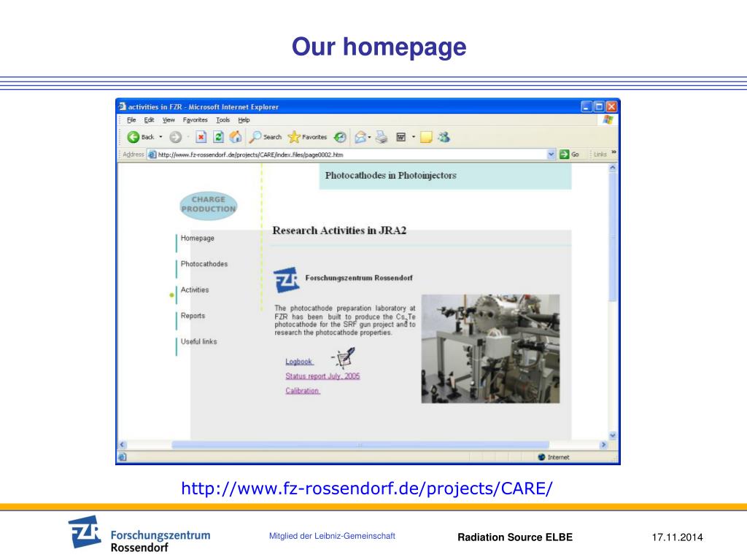The height and width of the screenshot is (560, 747).
Task: Click the fz-rossendorf.de/projects/CARE URL below browser
Action: 367,489
